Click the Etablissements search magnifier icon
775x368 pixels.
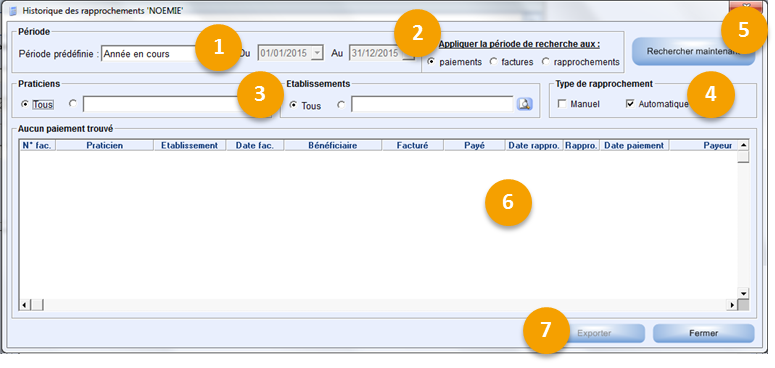[524, 104]
